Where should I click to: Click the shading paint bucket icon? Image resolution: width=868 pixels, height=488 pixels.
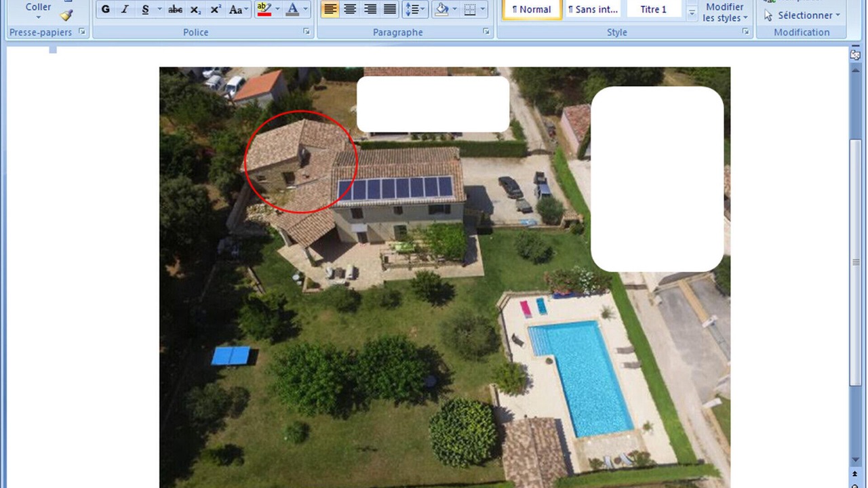pyautogui.click(x=441, y=9)
